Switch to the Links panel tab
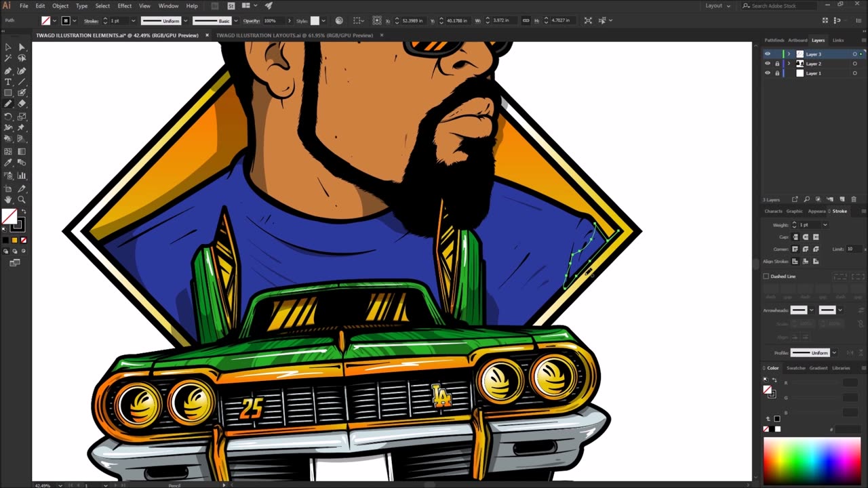Image resolution: width=868 pixels, height=488 pixels. point(838,41)
